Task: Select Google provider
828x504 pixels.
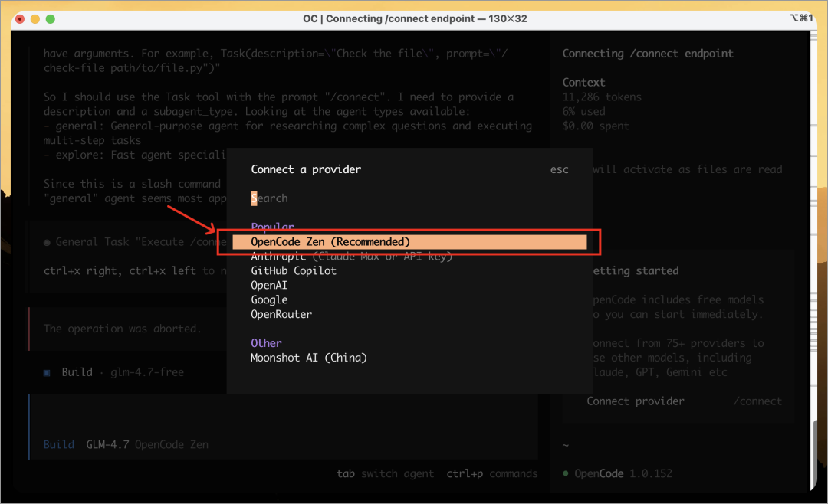Action: pos(269,299)
